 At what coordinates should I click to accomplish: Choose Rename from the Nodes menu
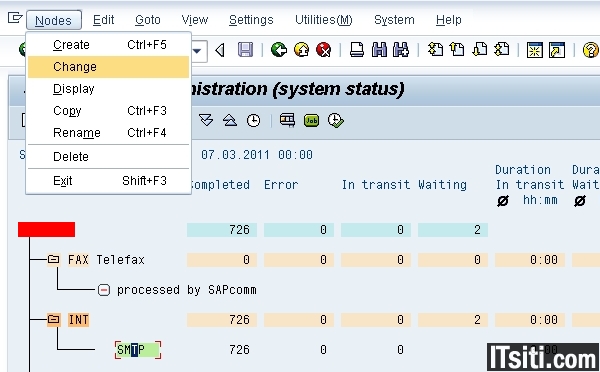coord(109,133)
